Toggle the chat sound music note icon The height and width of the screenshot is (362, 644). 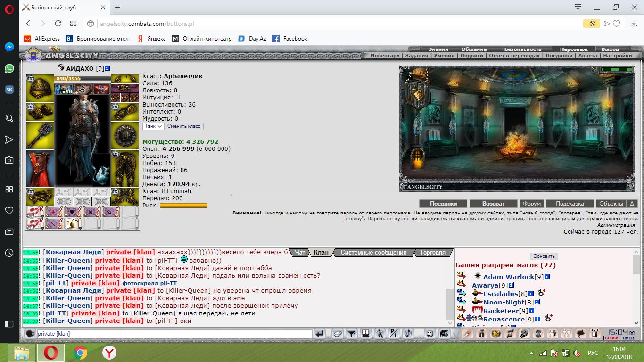pyautogui.click(x=408, y=334)
